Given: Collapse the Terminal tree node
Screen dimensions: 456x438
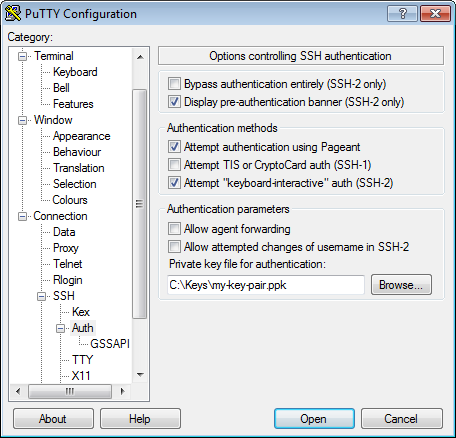Looking at the screenshot, I should (22, 56).
